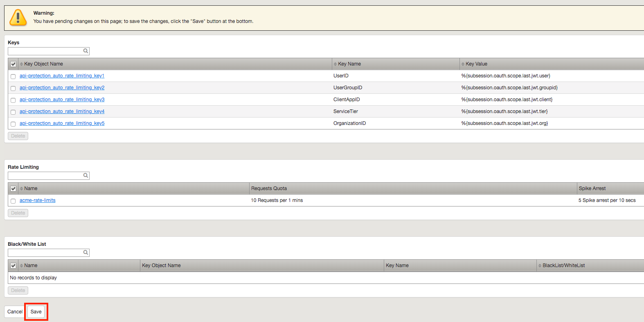Image resolution: width=644 pixels, height=322 pixels.
Task: Check the box for api-protection_auto_rate_limiting_key5
Action: pyautogui.click(x=13, y=124)
